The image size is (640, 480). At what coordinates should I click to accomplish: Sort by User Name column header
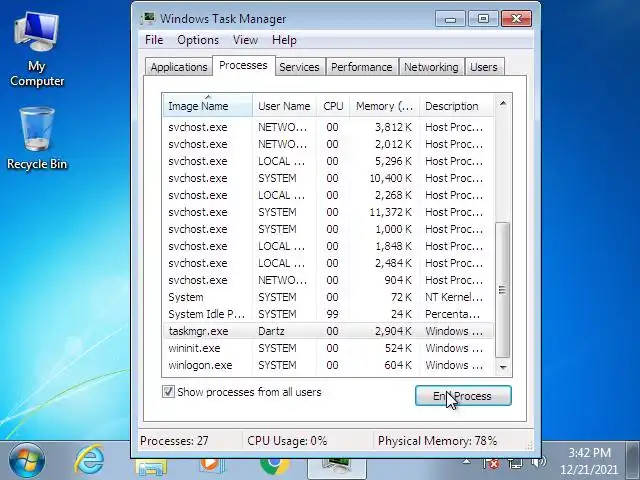[284, 106]
